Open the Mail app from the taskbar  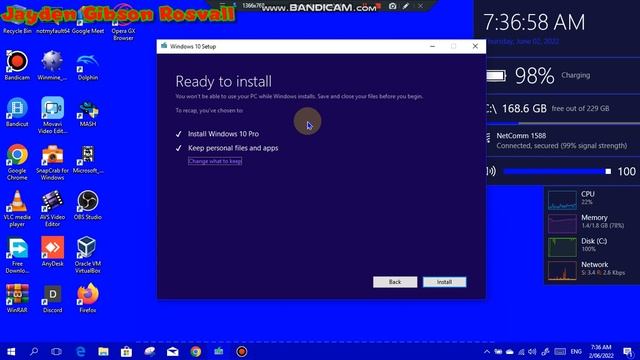(173, 351)
